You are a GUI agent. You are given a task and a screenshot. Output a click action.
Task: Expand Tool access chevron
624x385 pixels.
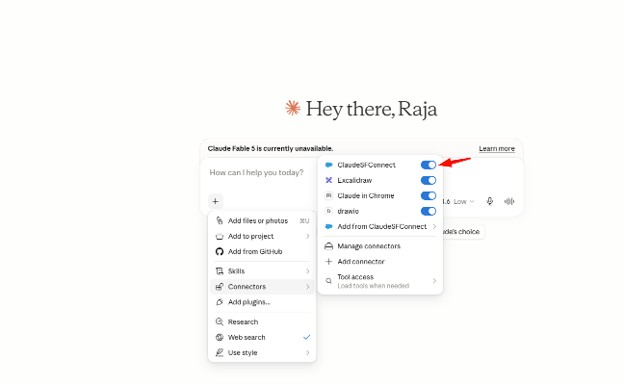(x=434, y=281)
